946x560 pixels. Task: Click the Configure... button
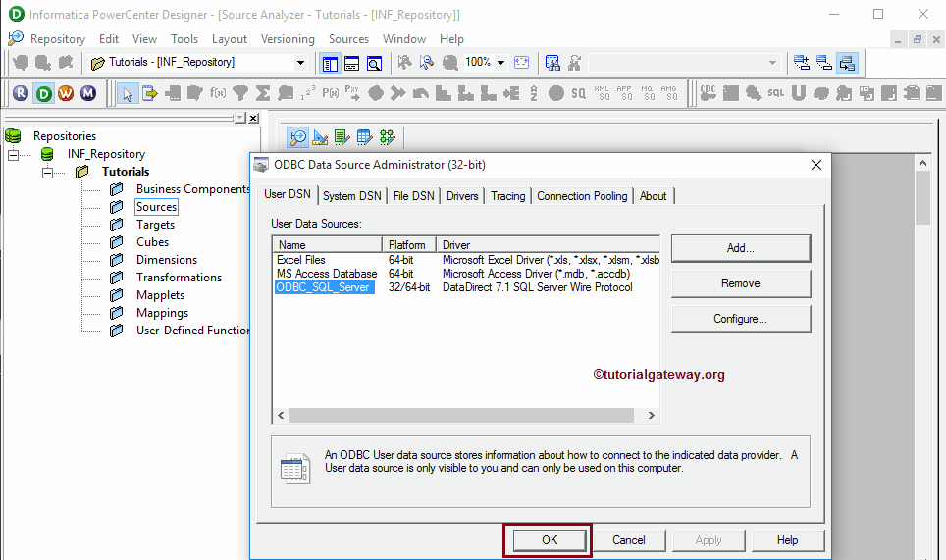pyautogui.click(x=741, y=319)
